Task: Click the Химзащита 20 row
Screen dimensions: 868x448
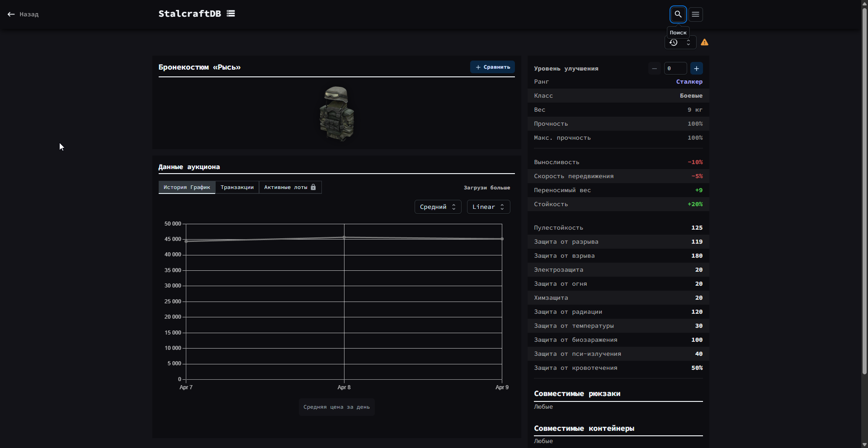Action: pos(618,298)
